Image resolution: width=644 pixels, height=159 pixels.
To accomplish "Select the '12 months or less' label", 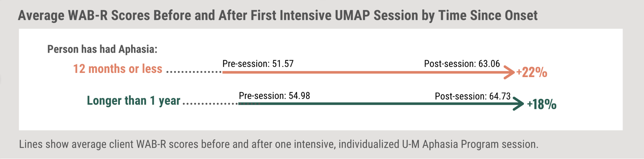I will [118, 69].
